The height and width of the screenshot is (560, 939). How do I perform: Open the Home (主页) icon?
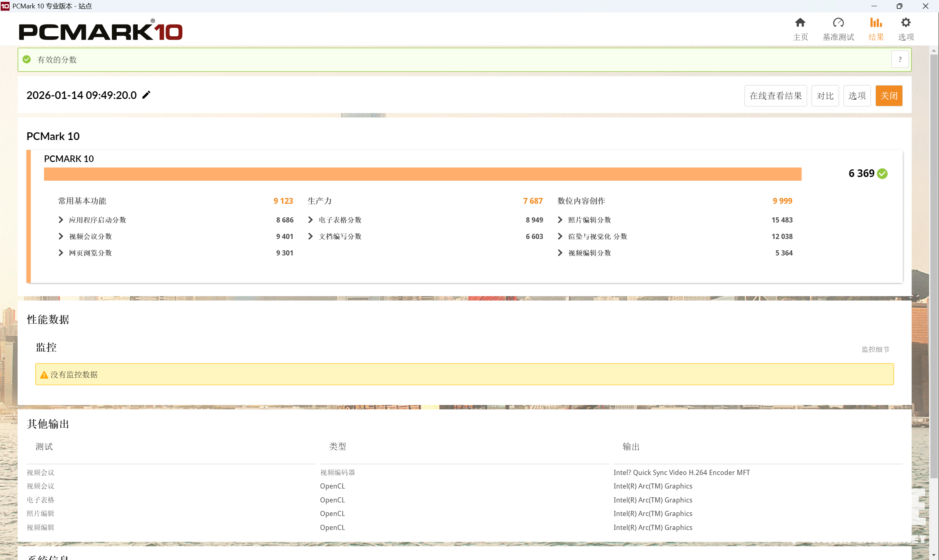[800, 23]
